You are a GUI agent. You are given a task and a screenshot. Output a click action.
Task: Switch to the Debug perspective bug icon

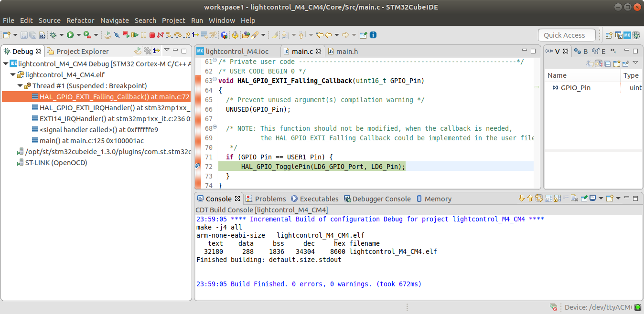tap(636, 35)
